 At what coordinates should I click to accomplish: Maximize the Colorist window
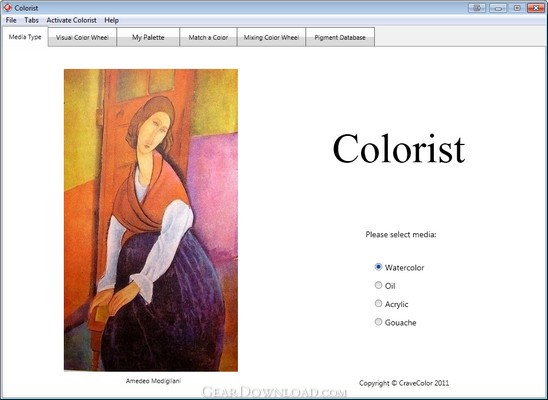click(x=517, y=8)
